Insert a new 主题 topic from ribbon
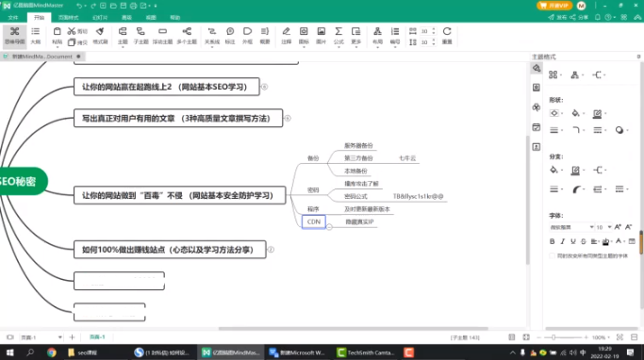 coord(123,36)
